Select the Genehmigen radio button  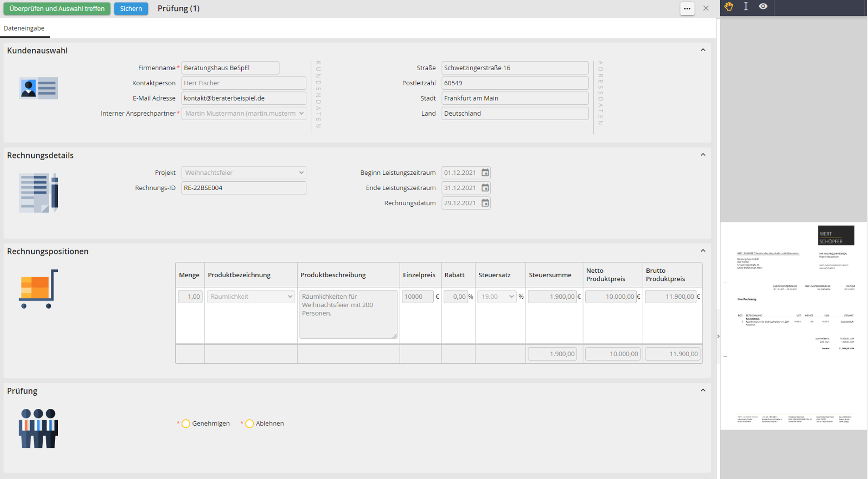186,423
